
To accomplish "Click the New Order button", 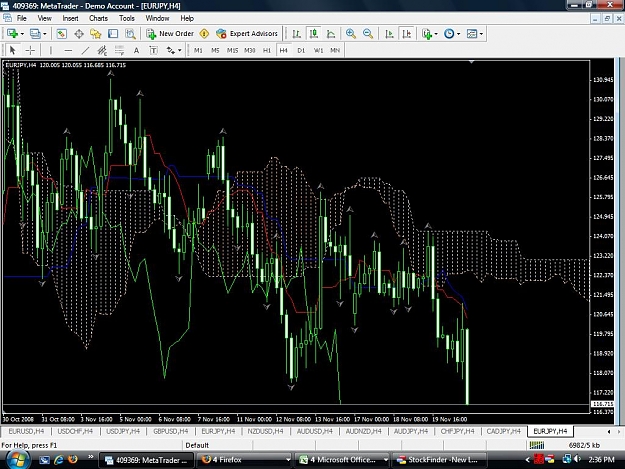I will 170,34.
